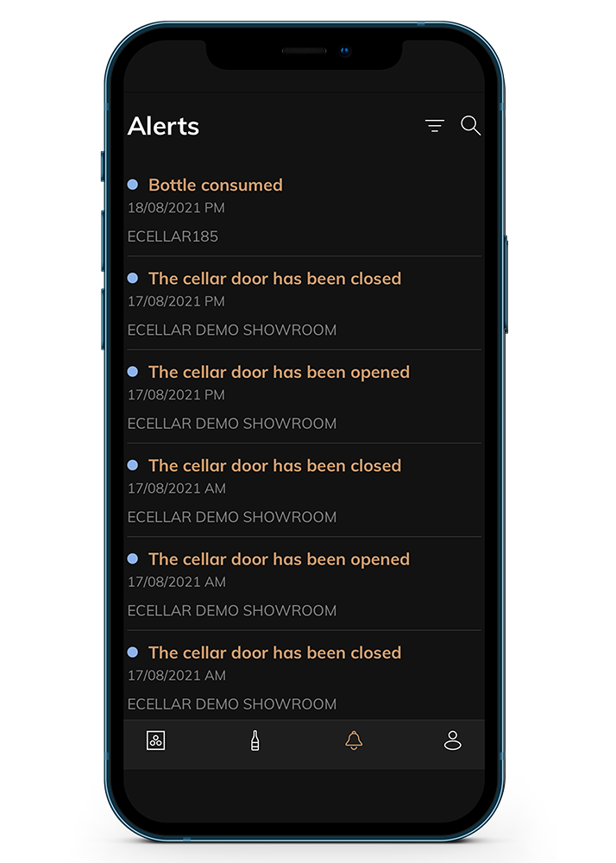Tap the search magnifier icon

coord(470,125)
